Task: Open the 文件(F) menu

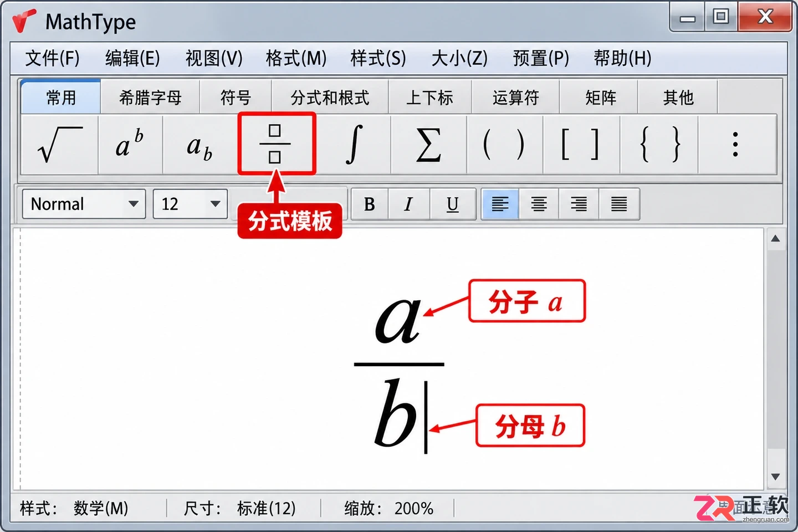Action: (x=53, y=58)
